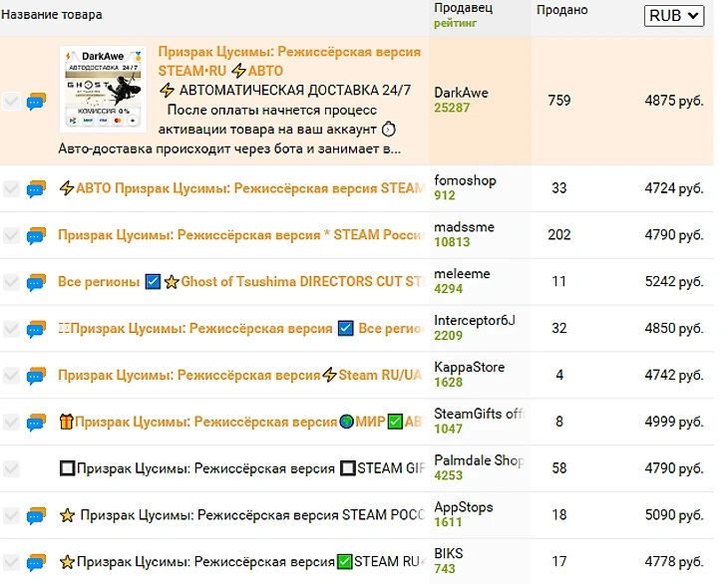
Task: Open DarkAwe seller profile link
Action: [461, 93]
